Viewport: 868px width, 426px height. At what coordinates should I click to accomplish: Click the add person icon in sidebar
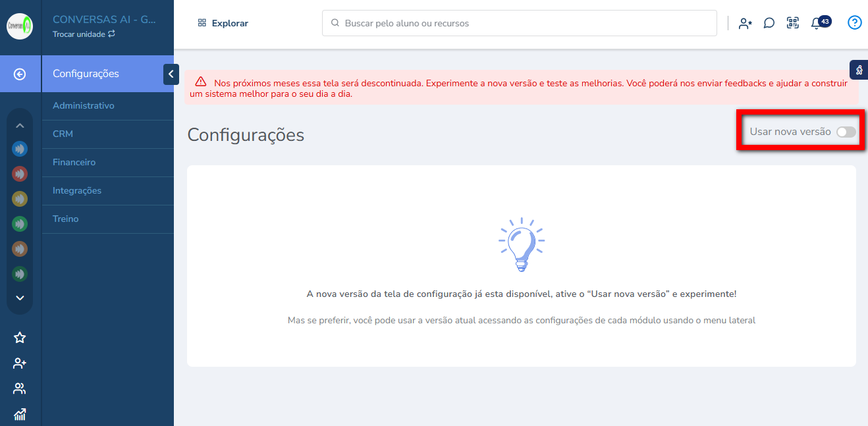click(20, 363)
